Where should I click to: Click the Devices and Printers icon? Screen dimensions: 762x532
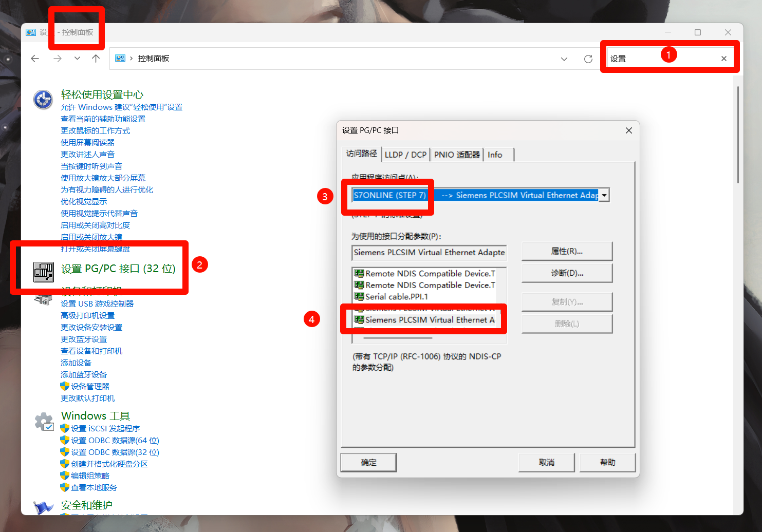(x=43, y=299)
